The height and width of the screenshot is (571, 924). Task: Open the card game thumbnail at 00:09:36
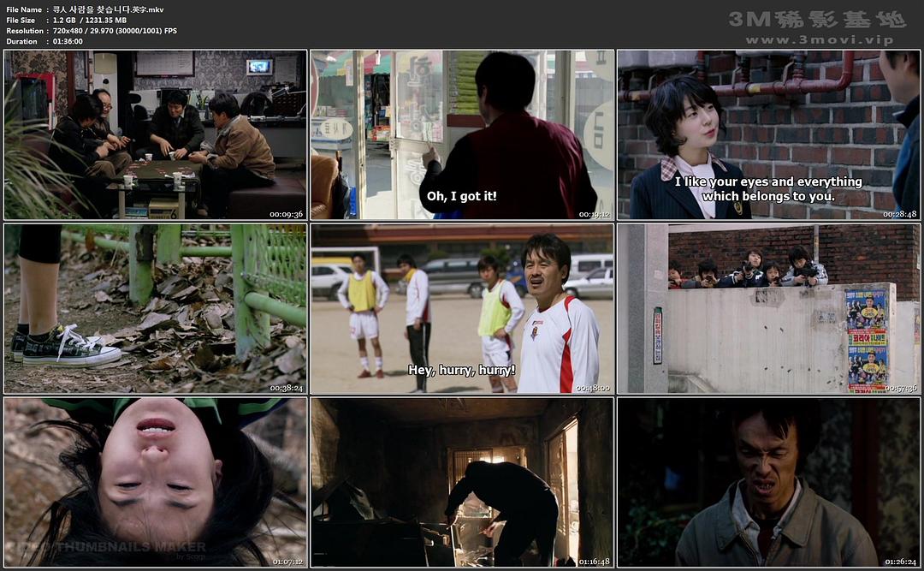pyautogui.click(x=155, y=134)
